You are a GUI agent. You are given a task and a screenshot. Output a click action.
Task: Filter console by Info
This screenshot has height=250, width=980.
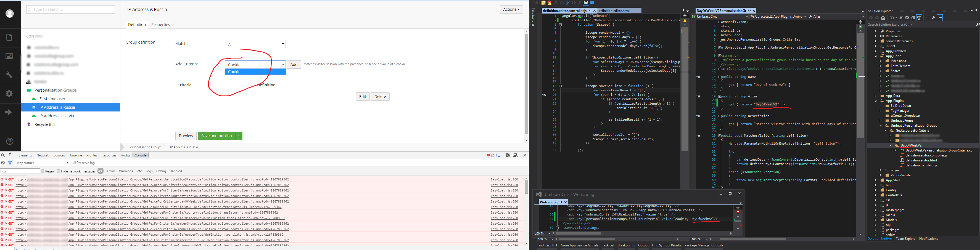[x=139, y=171]
